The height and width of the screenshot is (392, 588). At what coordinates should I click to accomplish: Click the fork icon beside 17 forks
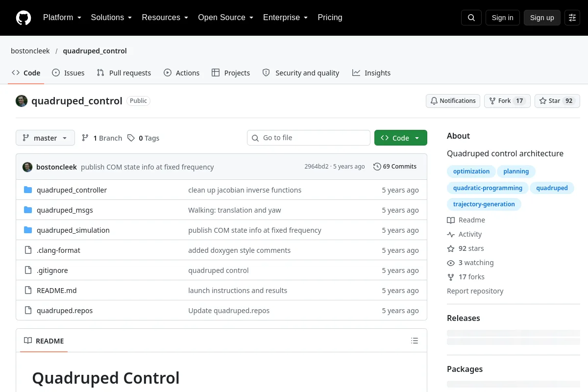pos(451,277)
